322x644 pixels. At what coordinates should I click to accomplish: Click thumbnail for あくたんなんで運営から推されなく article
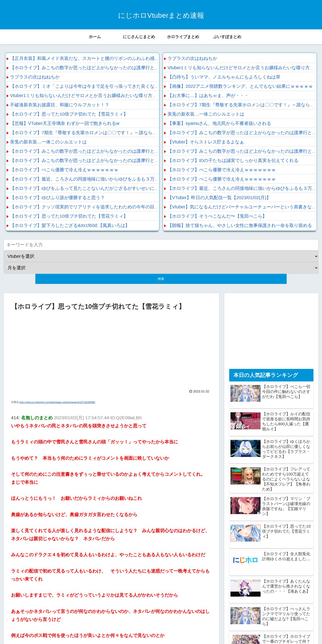coord(246,588)
